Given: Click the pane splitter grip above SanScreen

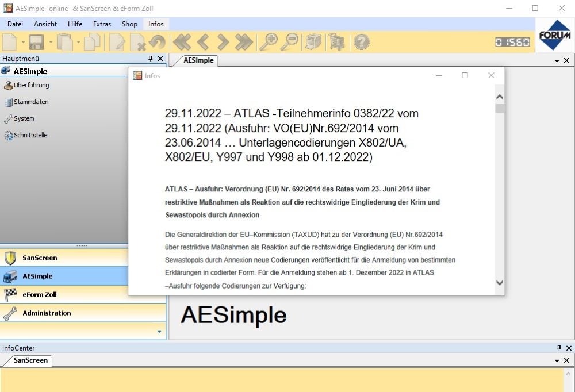Looking at the screenshot, I should point(82,245).
